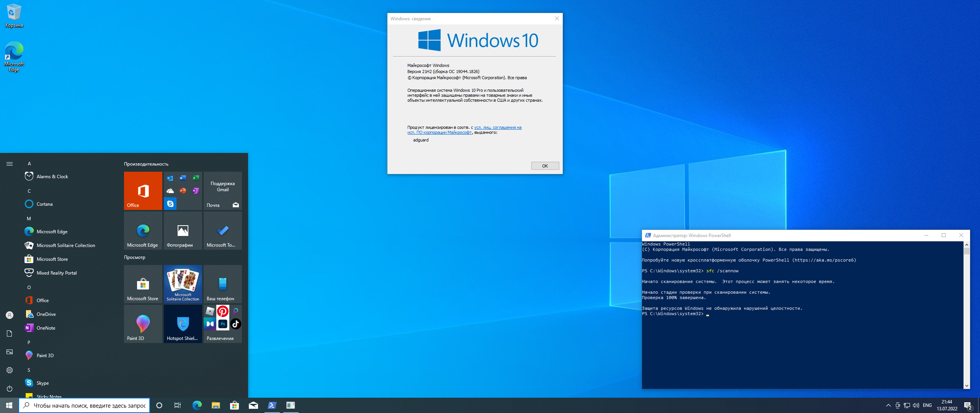This screenshot has width=980, height=413.
Task: Click the Power button in Start
Action: (x=10, y=389)
